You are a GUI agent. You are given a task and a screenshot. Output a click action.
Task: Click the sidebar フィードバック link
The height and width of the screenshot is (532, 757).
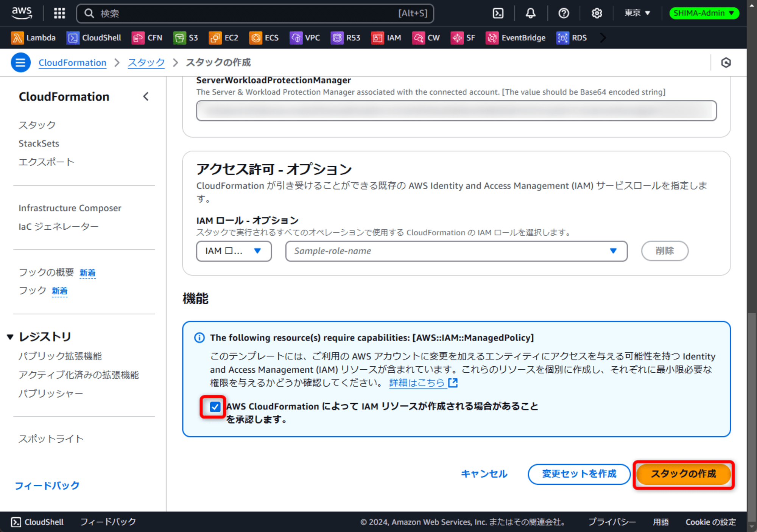pos(47,485)
